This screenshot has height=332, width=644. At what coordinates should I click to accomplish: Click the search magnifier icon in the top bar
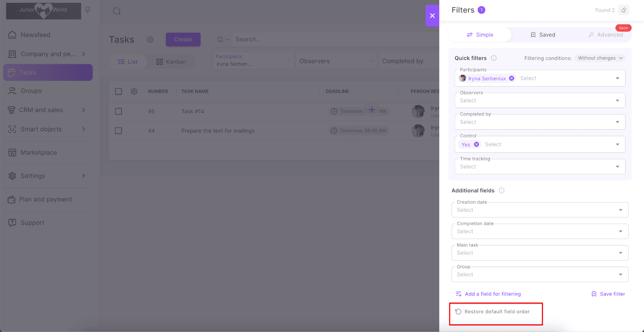[117, 11]
